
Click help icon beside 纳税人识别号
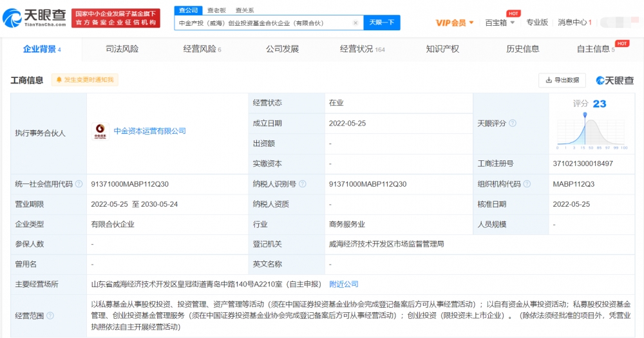(x=302, y=184)
